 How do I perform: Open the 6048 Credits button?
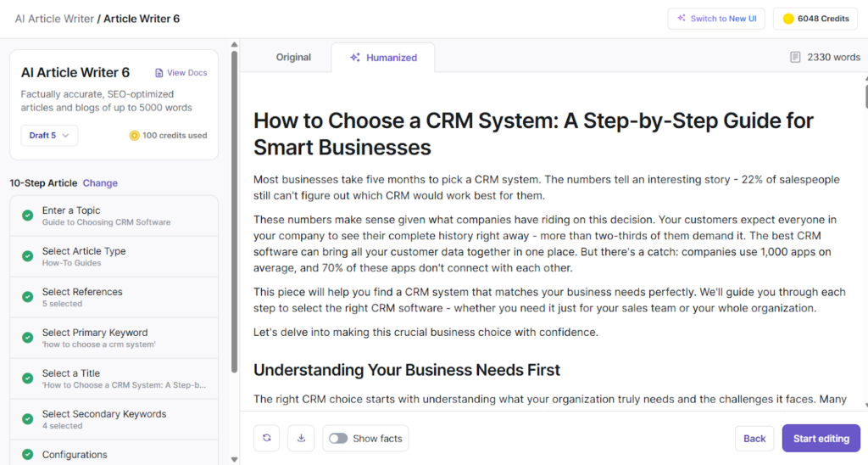[x=815, y=19]
